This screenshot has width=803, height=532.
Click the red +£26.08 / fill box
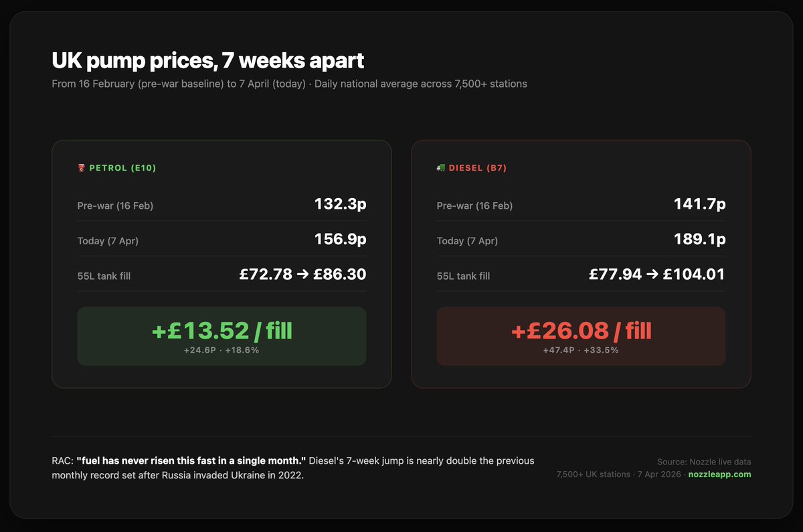pos(581,336)
